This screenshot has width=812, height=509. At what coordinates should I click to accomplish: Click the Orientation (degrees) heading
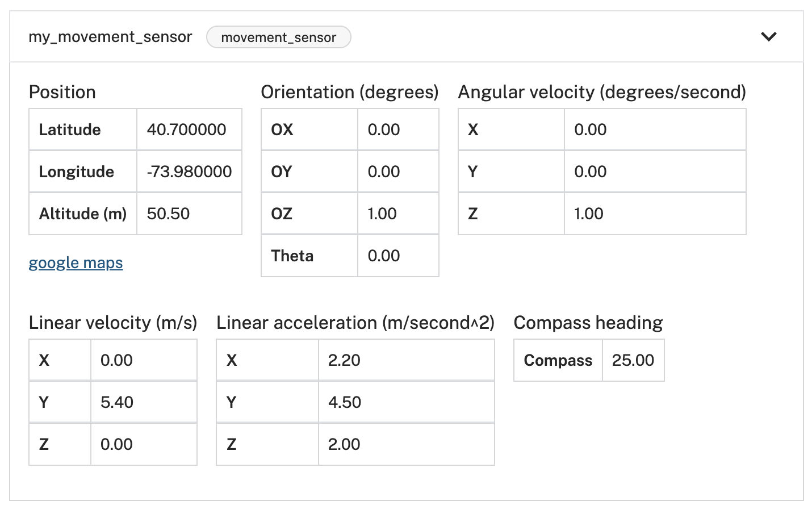[x=350, y=92]
